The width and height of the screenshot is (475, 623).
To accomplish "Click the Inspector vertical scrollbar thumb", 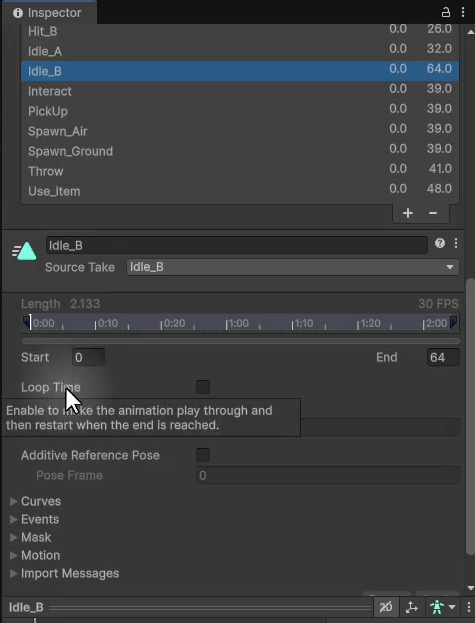I will [470, 416].
